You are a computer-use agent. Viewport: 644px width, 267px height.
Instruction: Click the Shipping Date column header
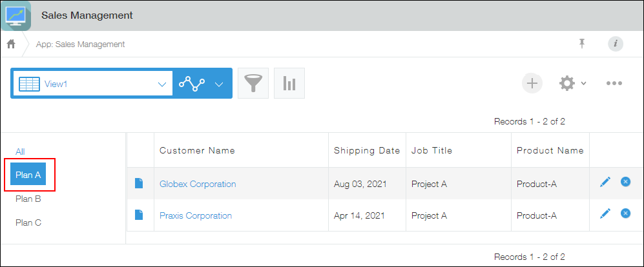366,151
